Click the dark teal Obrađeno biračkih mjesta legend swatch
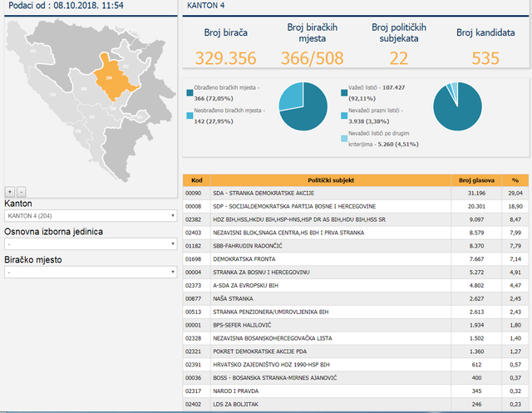Viewport: 532px width, 413px height. 190,93
